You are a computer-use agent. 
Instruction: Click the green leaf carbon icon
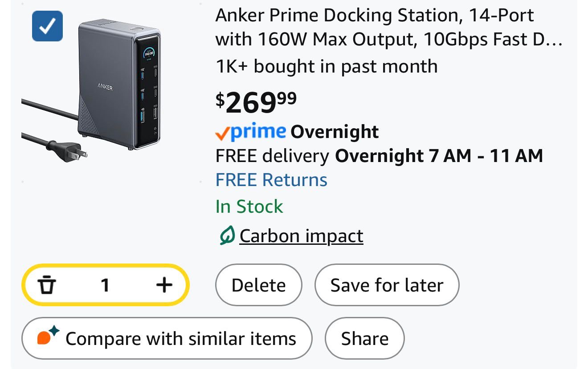pos(227,236)
